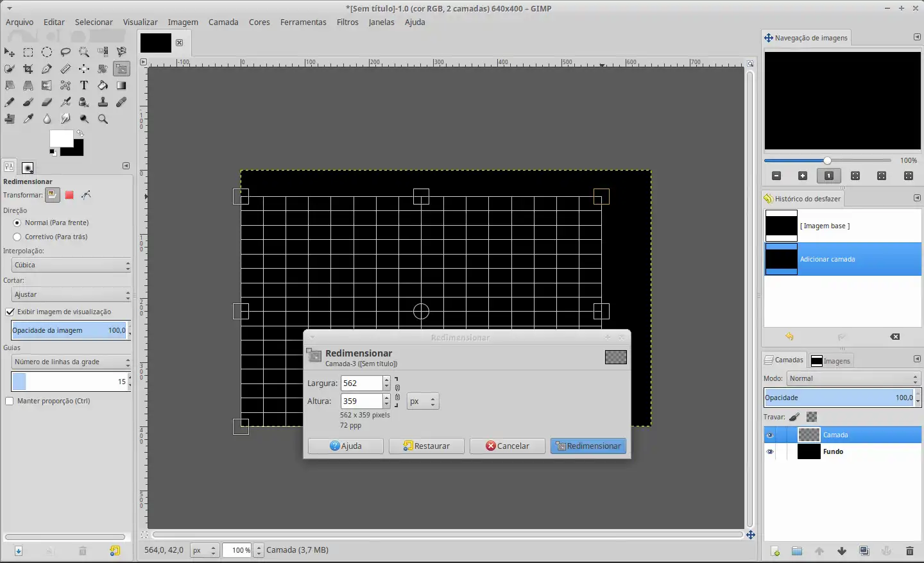This screenshot has height=563, width=924.
Task: Select Corretivo (Para trás) direction
Action: coord(17,237)
